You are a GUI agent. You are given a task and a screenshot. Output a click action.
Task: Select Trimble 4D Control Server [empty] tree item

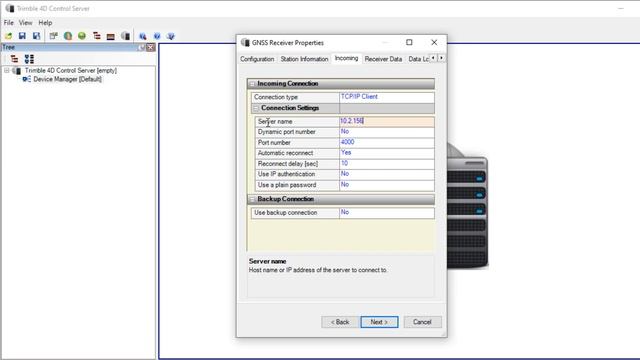(x=71, y=71)
